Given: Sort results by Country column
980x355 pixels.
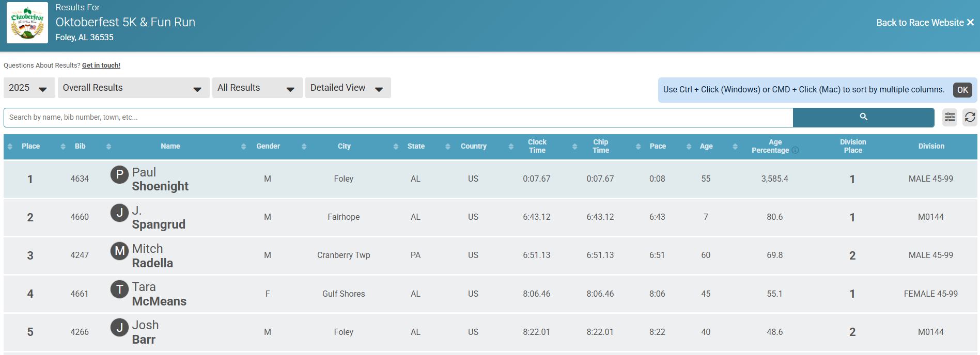Looking at the screenshot, I should click(x=474, y=146).
